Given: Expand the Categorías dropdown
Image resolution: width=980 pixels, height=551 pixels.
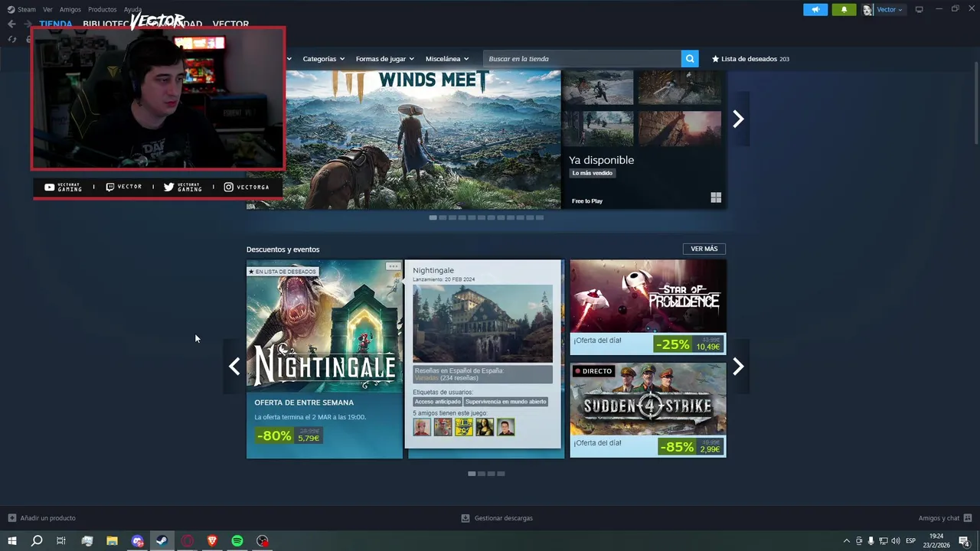Looking at the screenshot, I should pyautogui.click(x=323, y=59).
